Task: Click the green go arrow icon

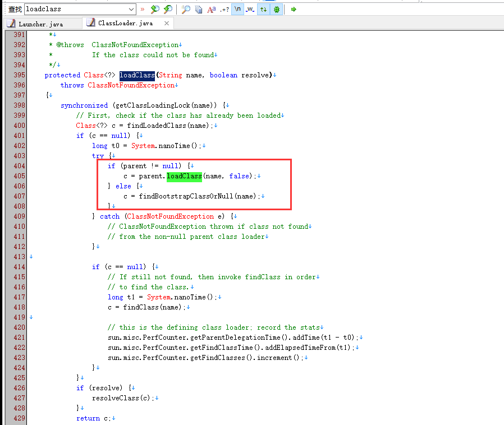Action: [x=292, y=9]
